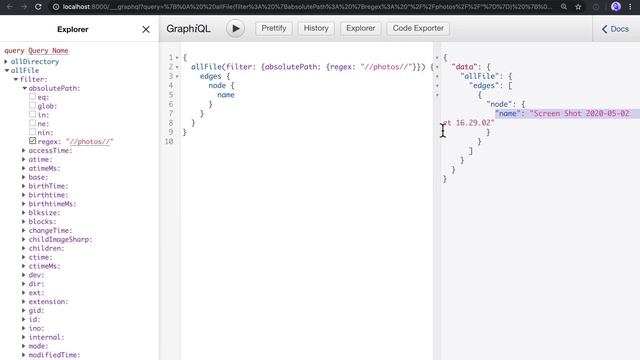
Task: Expand the id: field
Action: (x=24, y=320)
